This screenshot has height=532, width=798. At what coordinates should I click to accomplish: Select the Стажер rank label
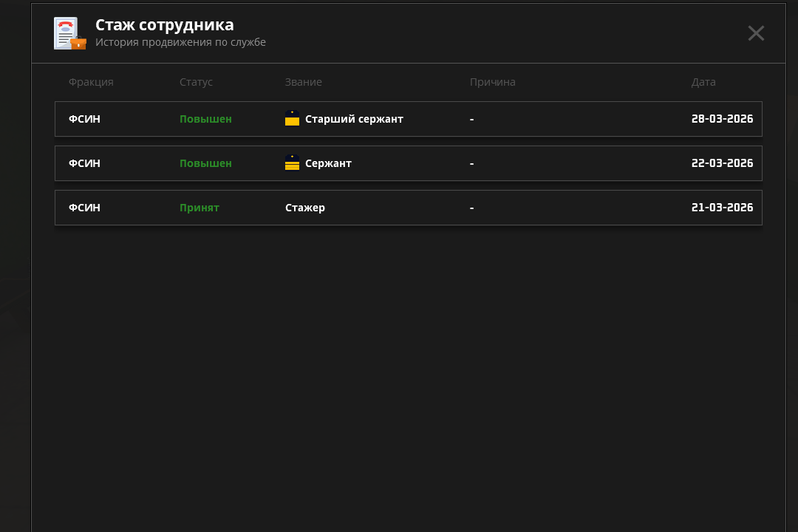(304, 208)
